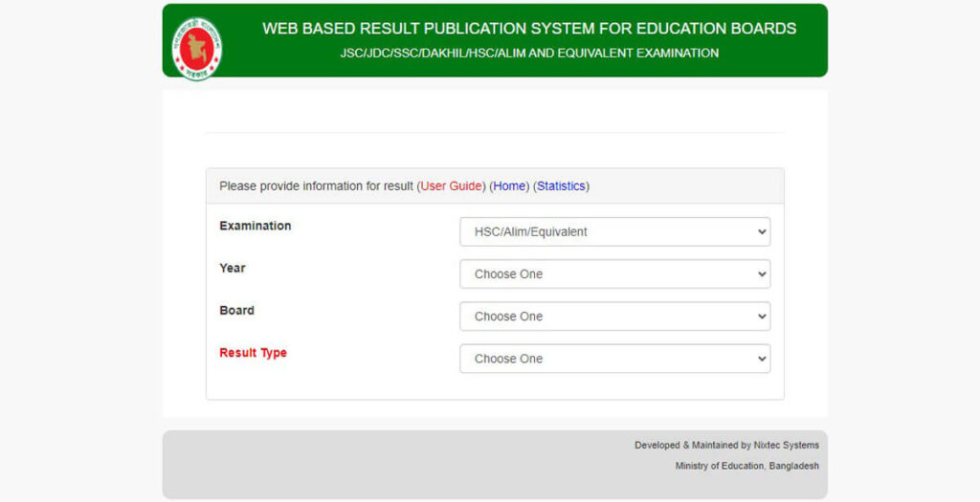This screenshot has height=502, width=980.
Task: Click the JSC/JDC/SSC/DAKHIL/HSC/ALIM subtitle text
Action: click(529, 54)
